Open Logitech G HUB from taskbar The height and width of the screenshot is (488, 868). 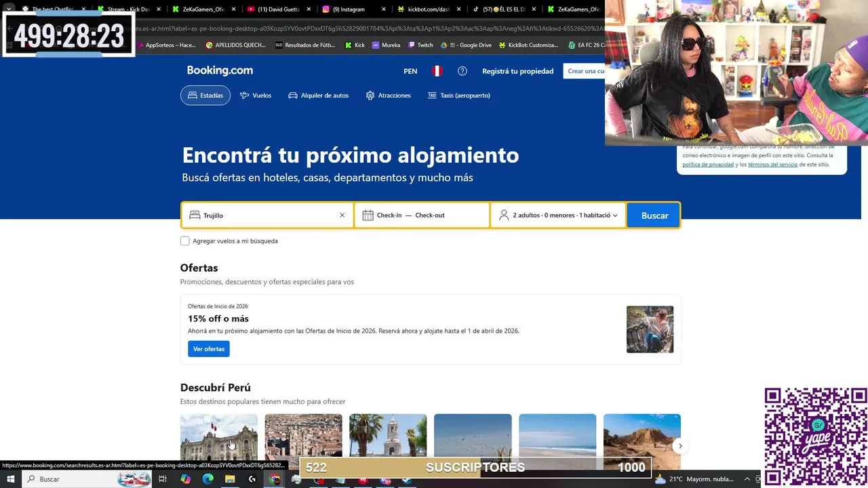252,479
